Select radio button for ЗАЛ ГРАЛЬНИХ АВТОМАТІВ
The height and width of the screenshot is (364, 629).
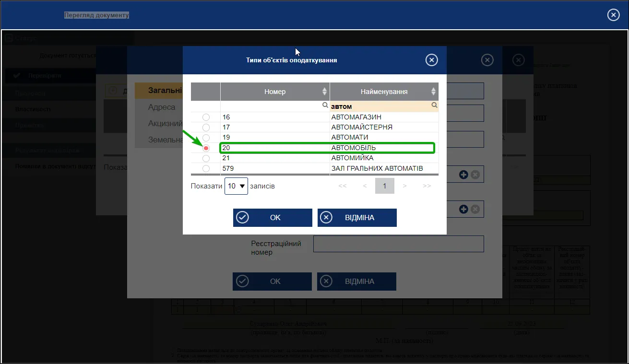(206, 168)
